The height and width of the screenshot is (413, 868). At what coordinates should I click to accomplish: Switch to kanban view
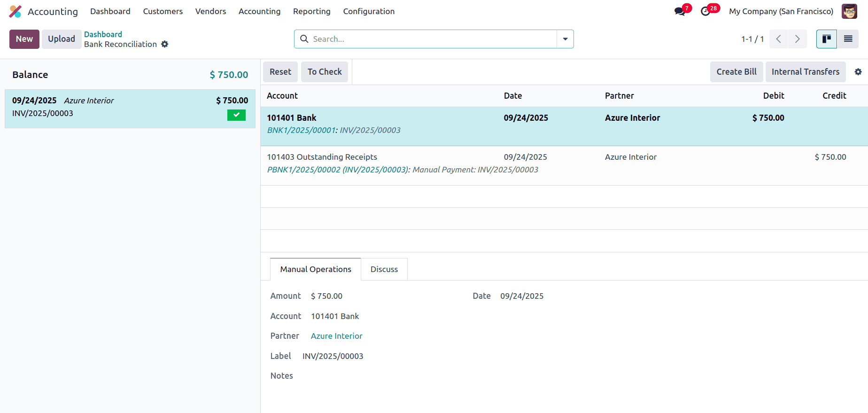[826, 39]
